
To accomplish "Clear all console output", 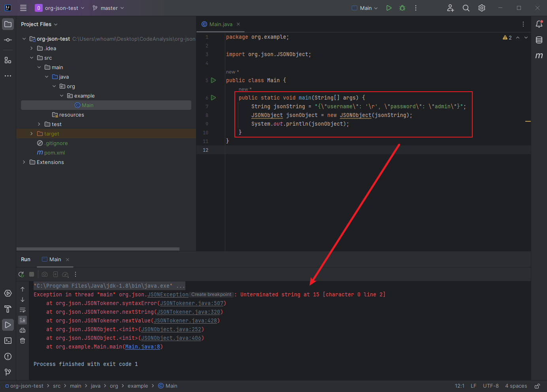I will pos(23,341).
